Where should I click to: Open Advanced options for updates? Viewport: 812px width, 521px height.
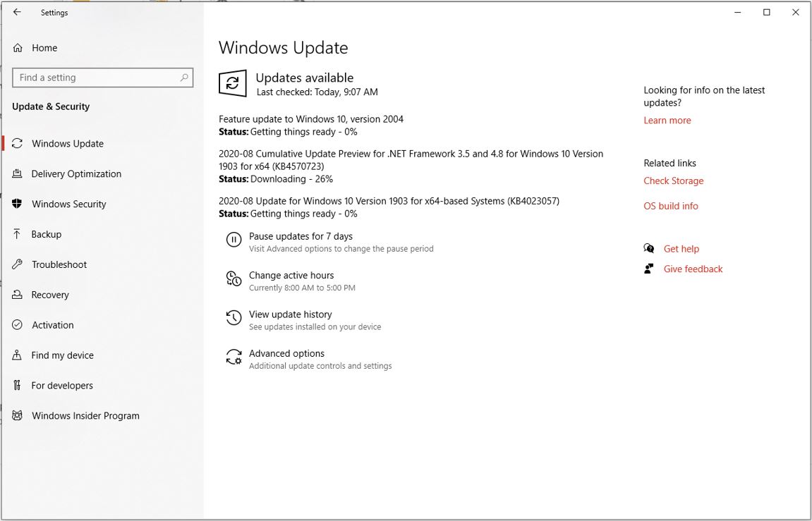pyautogui.click(x=286, y=353)
